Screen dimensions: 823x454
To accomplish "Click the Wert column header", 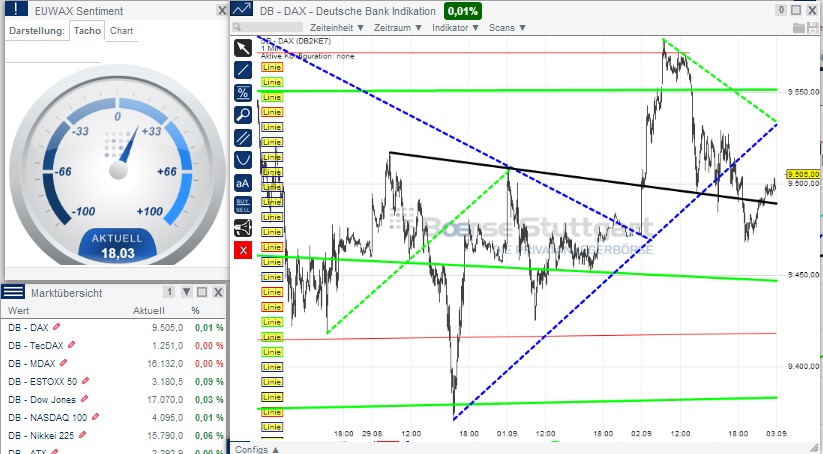I will (19, 311).
